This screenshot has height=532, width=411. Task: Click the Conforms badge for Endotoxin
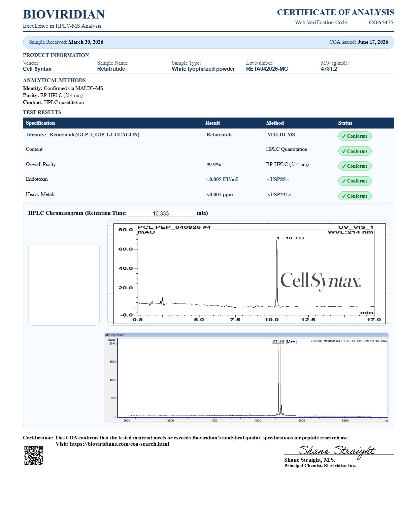coord(355,181)
